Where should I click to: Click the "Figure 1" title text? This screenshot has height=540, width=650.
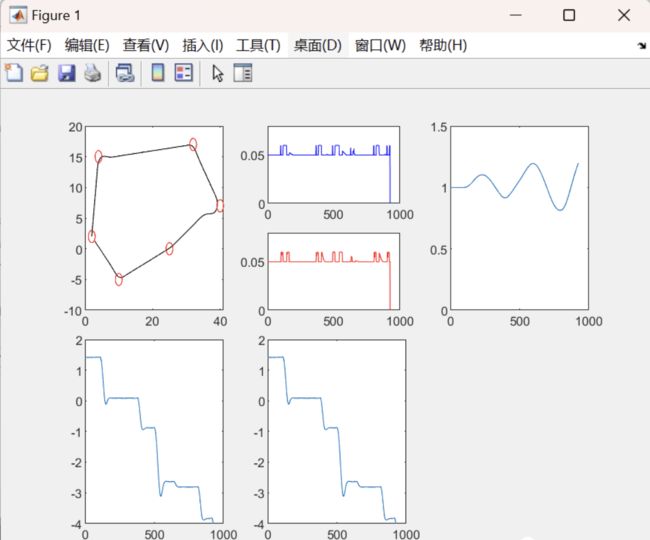[56, 16]
